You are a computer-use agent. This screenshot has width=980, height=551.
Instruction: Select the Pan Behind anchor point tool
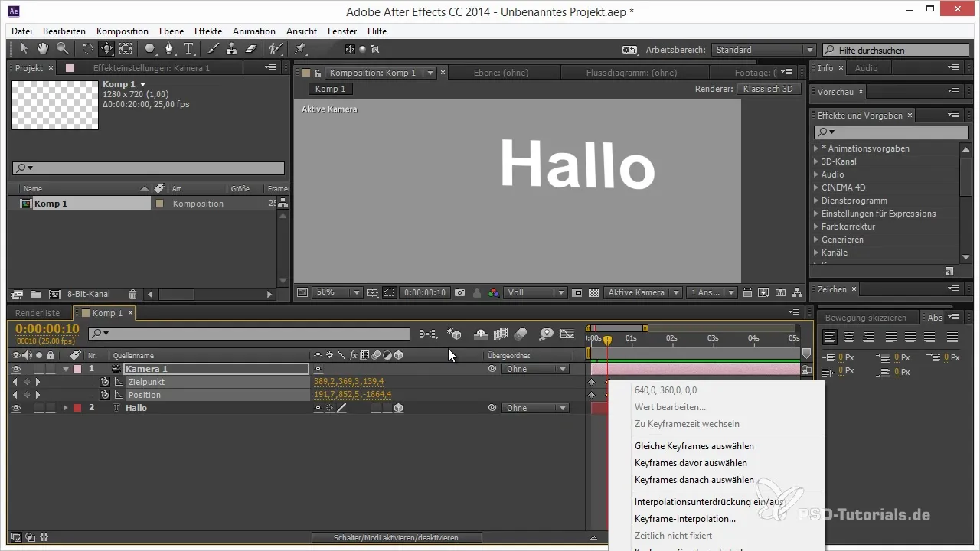[126, 48]
